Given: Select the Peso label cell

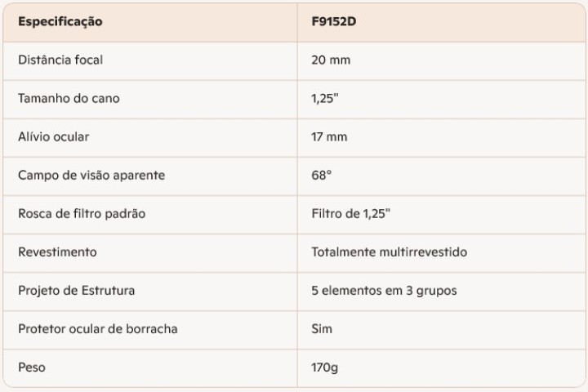Looking at the screenshot, I should click(32, 367).
